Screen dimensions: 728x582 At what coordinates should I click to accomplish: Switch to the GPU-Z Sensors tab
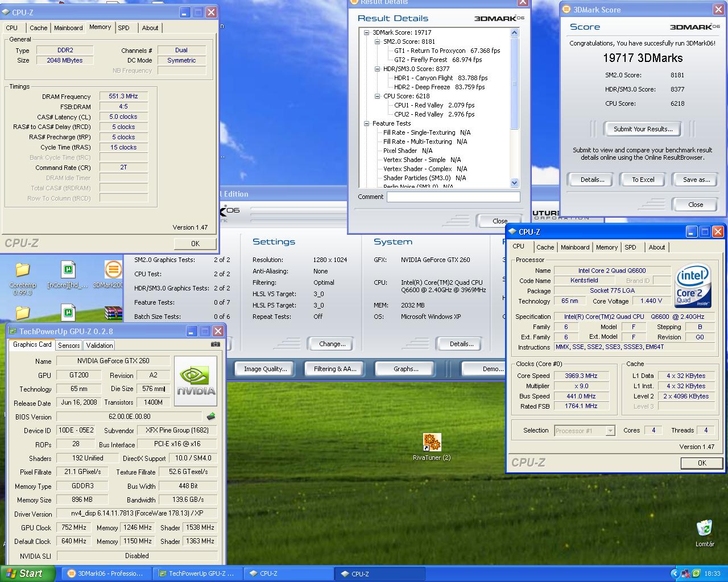[x=69, y=346]
